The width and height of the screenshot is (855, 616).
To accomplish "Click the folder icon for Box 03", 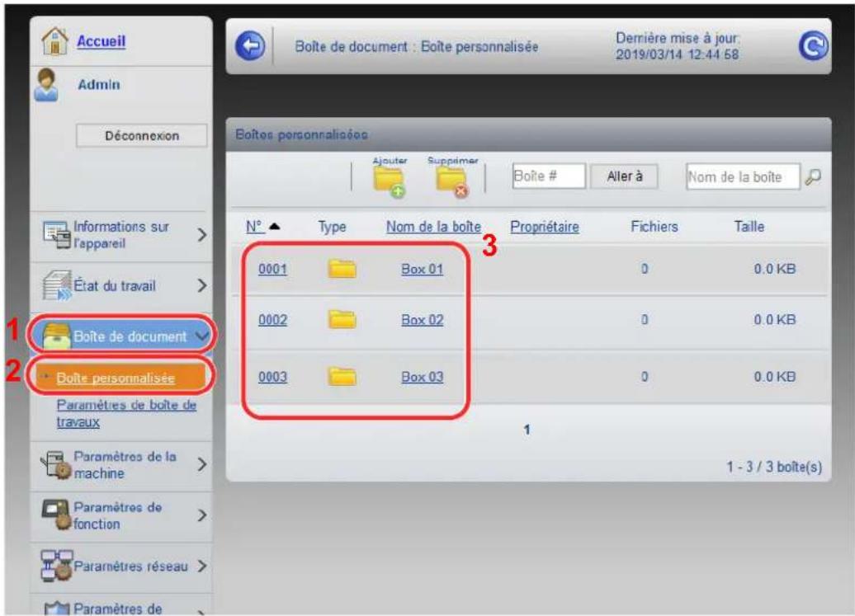I will [x=342, y=377].
